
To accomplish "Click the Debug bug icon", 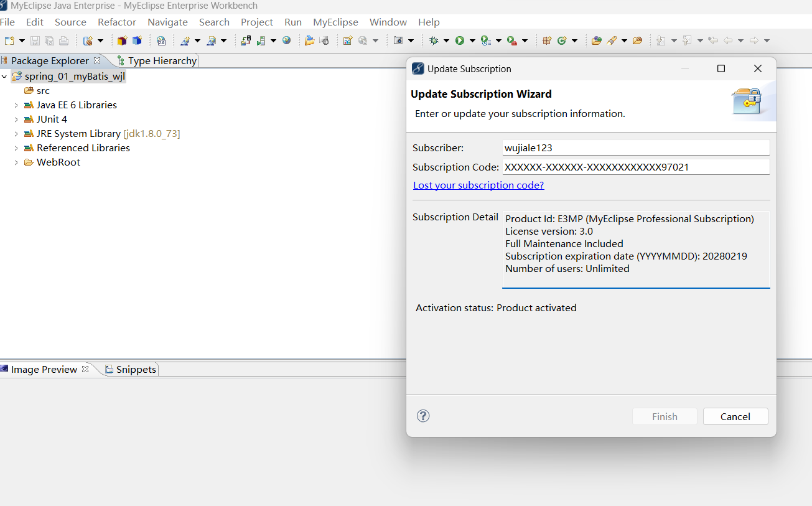I will coord(434,40).
